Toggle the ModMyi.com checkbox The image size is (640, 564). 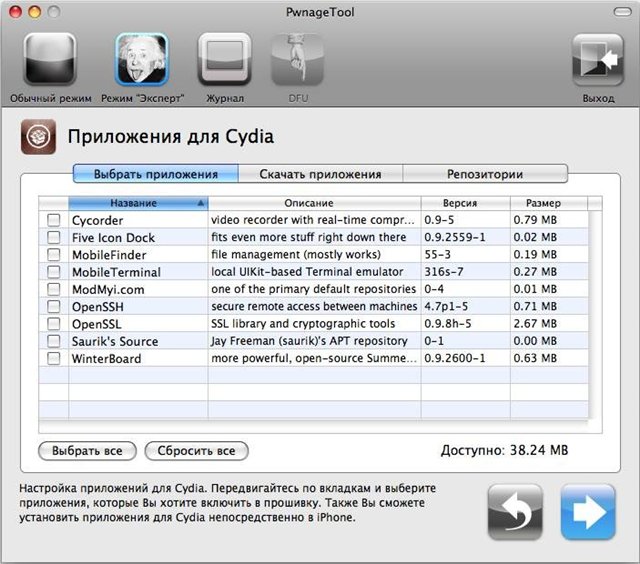(53, 289)
